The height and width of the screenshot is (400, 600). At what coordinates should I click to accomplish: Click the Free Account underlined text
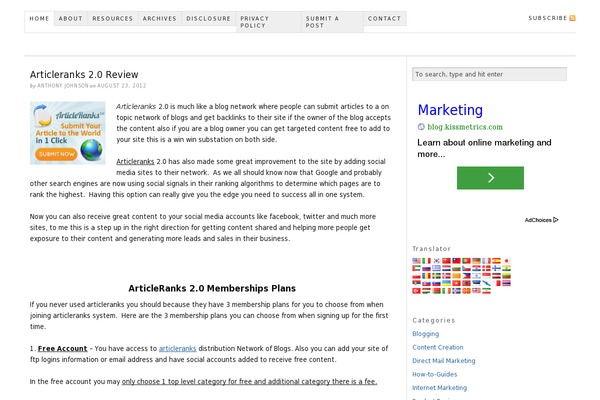pyautogui.click(x=63, y=348)
